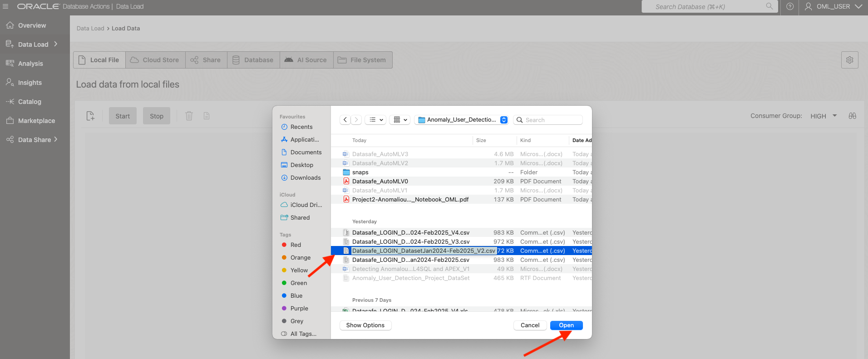
Task: Click the Data Load breadcrumb link
Action: 90,28
